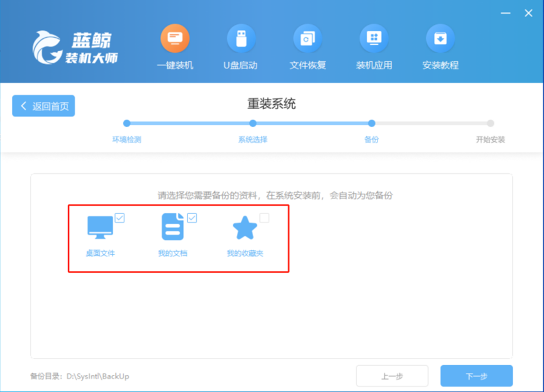Click the 返回首页 button
Image resolution: width=544 pixels, height=392 pixels.
[x=43, y=106]
